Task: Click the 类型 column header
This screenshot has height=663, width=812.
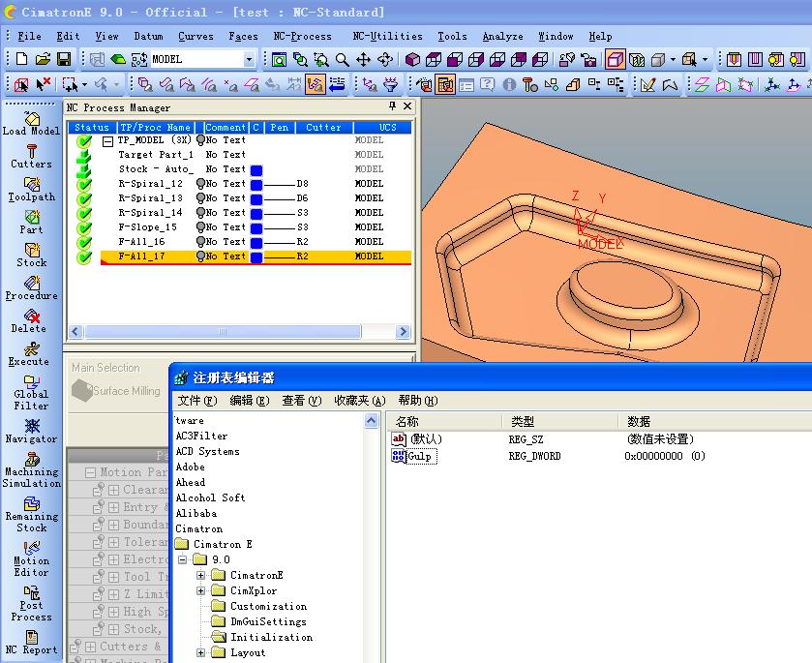Action: [560, 422]
